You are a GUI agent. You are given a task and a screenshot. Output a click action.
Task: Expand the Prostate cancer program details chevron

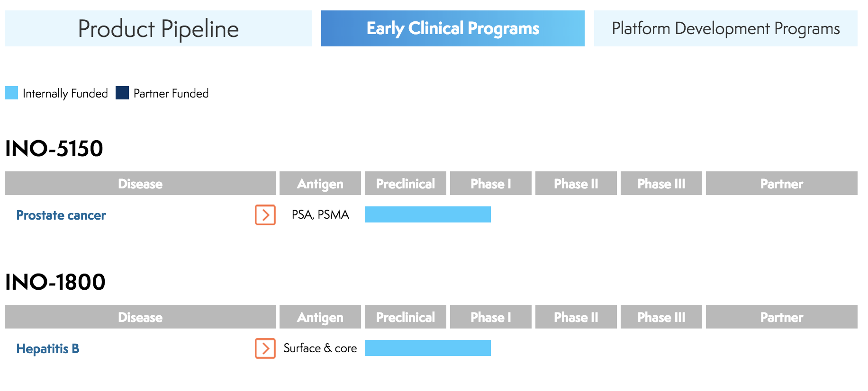click(x=265, y=215)
